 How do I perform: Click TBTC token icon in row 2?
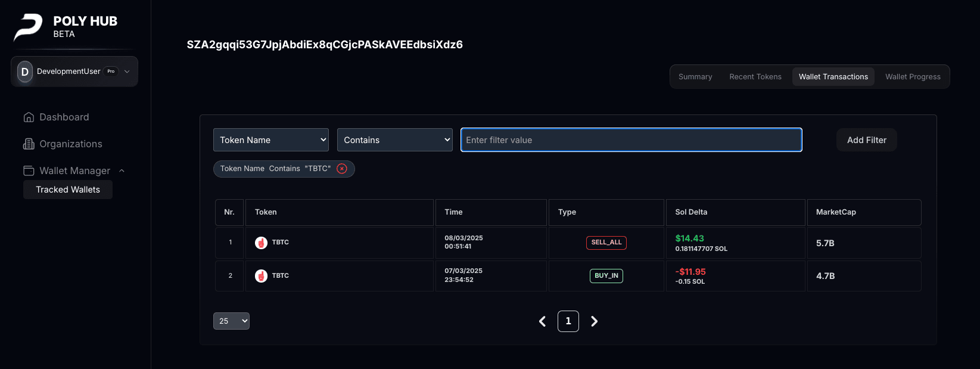[261, 276]
